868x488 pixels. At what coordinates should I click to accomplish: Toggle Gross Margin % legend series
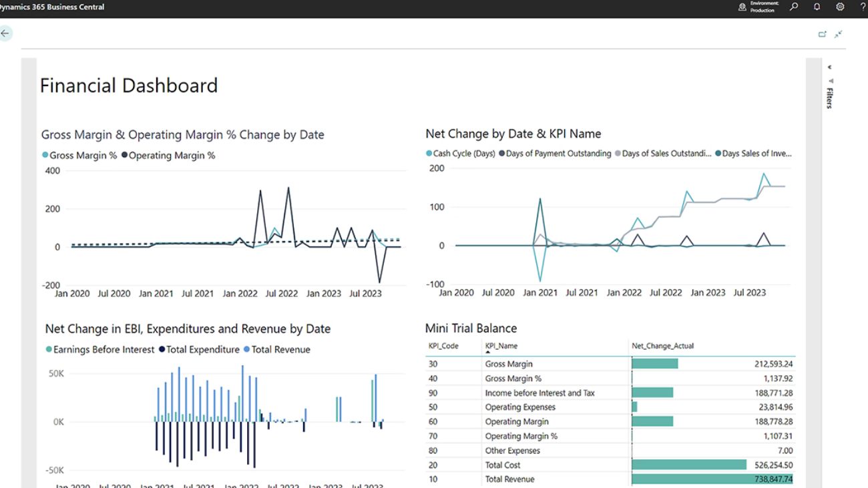(x=79, y=156)
